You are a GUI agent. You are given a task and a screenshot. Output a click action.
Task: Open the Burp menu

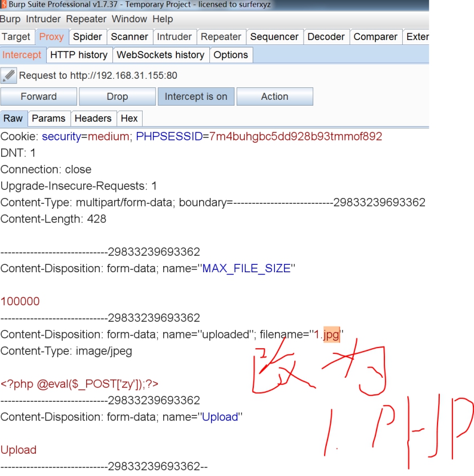pyautogui.click(x=10, y=19)
